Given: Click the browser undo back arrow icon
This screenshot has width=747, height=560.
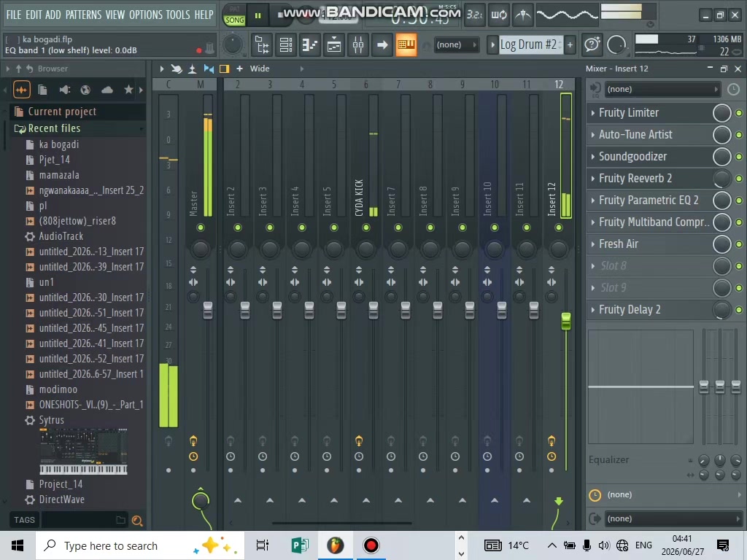Looking at the screenshot, I should point(29,69).
